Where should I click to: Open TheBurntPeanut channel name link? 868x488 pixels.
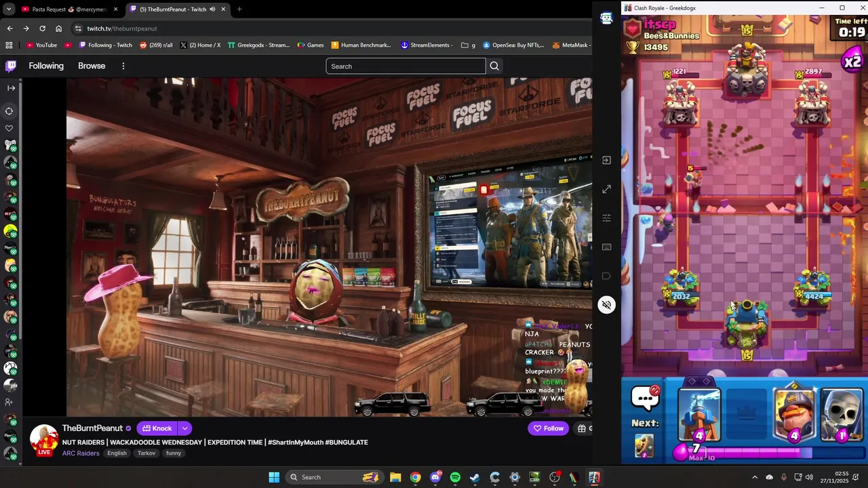92,428
